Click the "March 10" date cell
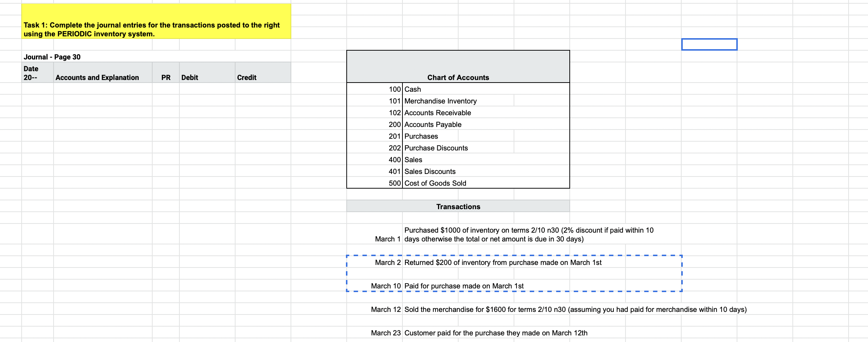 [375, 285]
